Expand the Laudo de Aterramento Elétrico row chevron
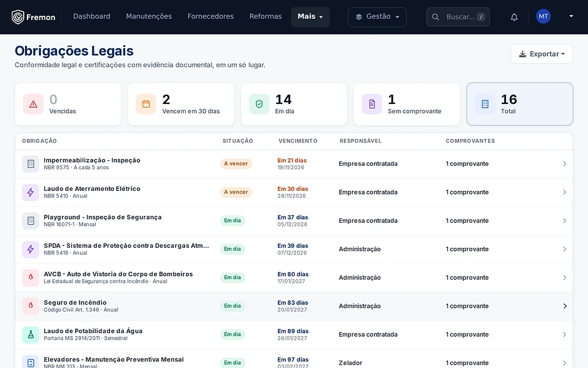This screenshot has height=368, width=588. point(564,192)
